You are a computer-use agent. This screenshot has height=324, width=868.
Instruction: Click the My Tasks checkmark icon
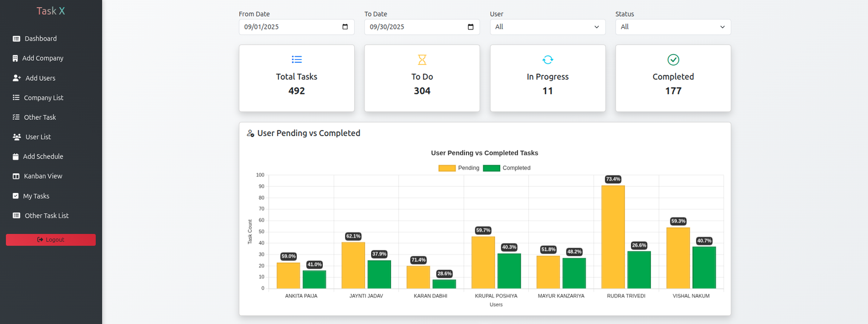pos(16,196)
